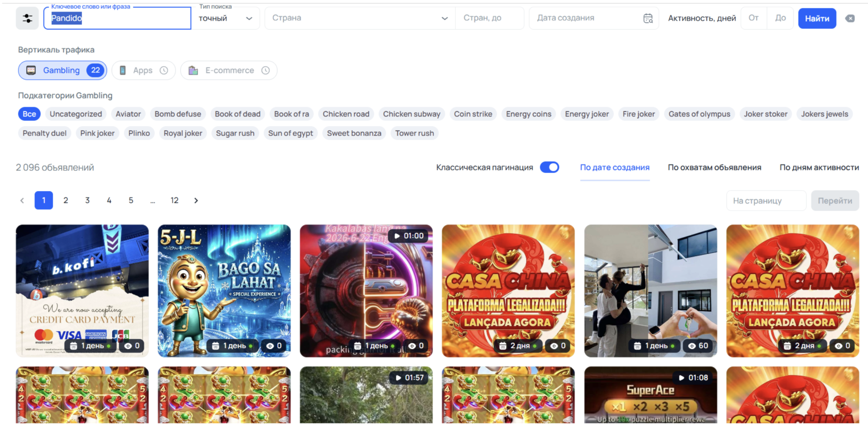
Task: Click the slot machine icon on Gambling
Action: pos(31,70)
